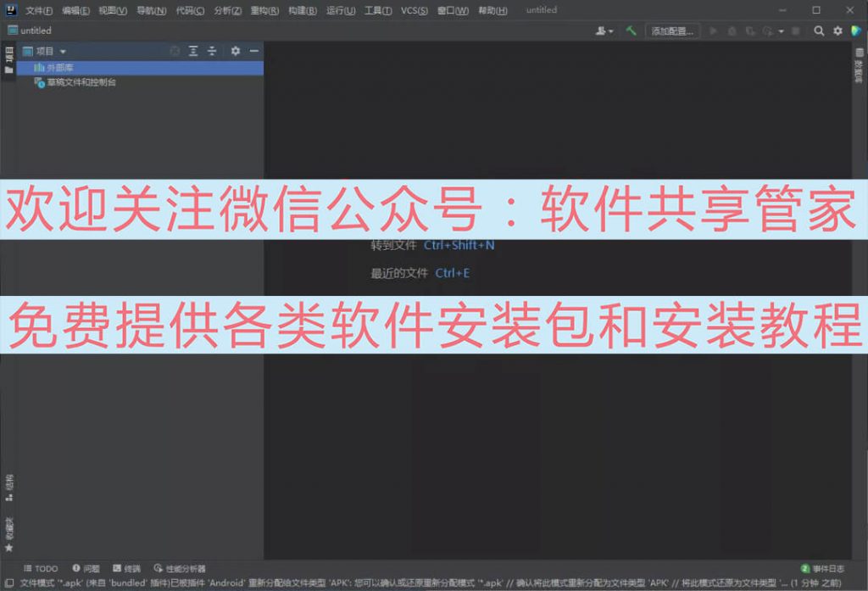
Task: Open project panel options gear
Action: [x=236, y=51]
